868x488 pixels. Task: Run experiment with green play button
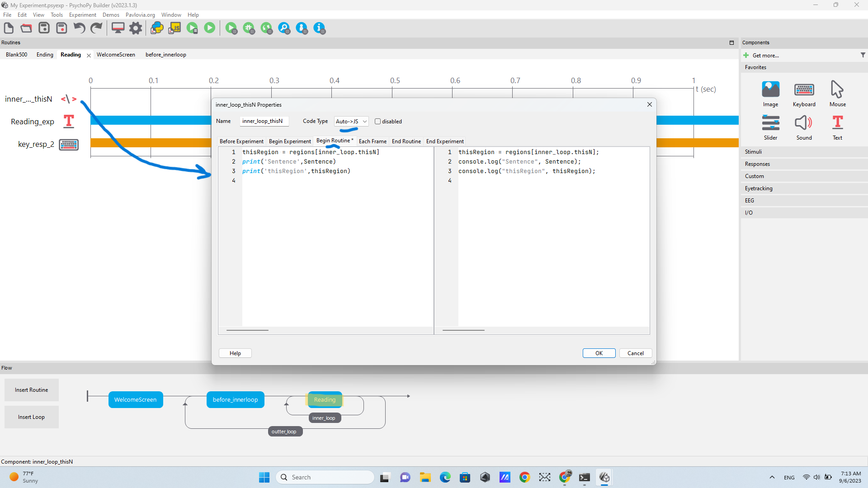click(210, 28)
